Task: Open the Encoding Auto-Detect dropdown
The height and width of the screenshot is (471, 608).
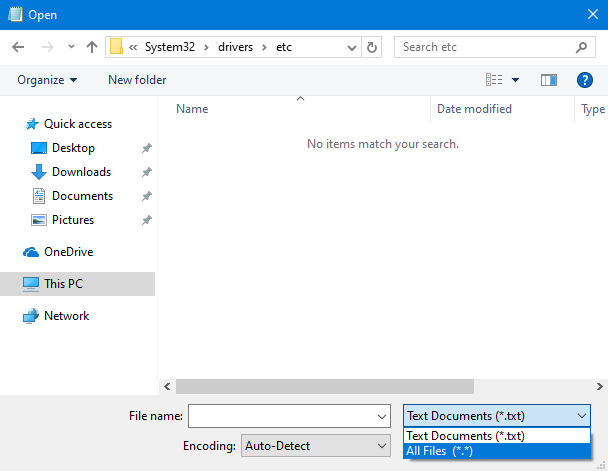Action: [x=316, y=446]
